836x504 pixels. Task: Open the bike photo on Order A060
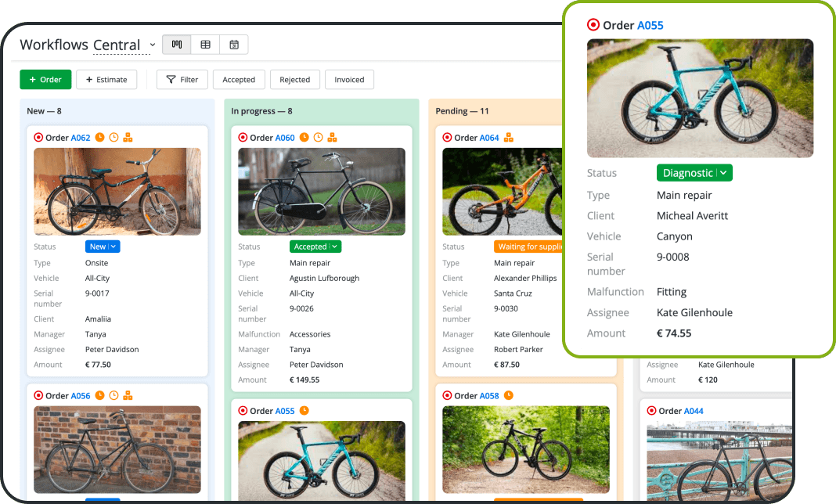322,192
